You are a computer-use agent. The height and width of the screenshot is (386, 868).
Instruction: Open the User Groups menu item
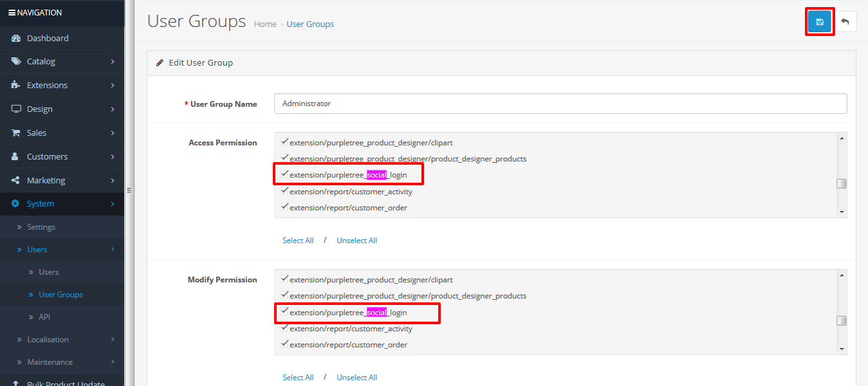pos(62,295)
